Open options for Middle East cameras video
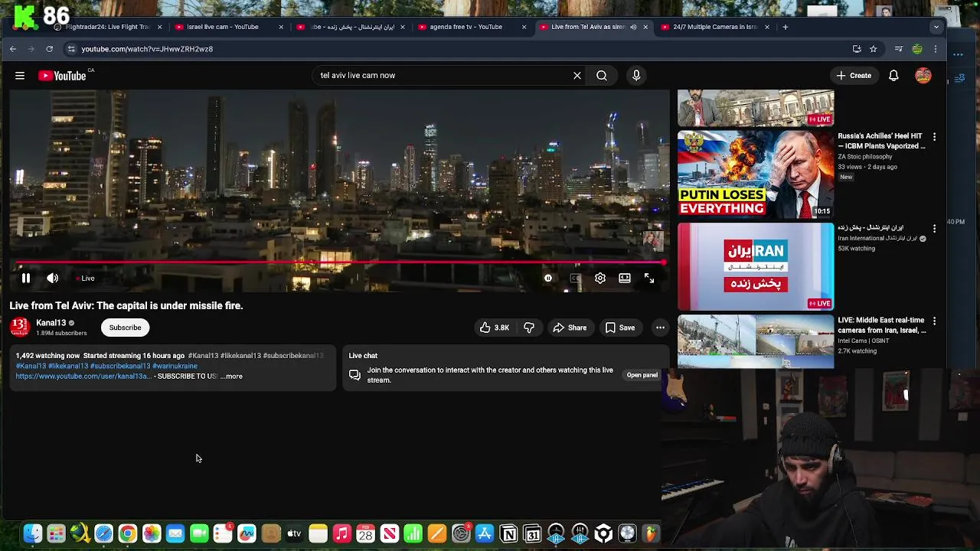The image size is (980, 551). pos(934,321)
